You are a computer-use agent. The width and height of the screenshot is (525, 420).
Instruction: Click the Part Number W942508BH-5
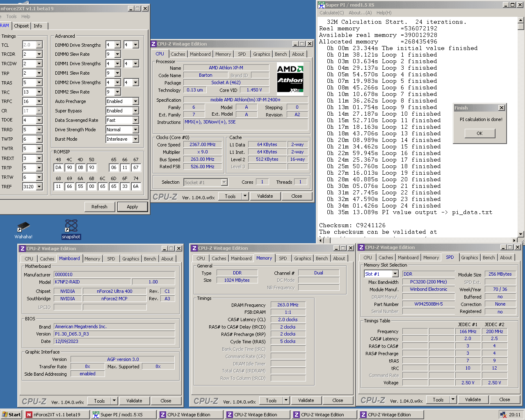coord(429,304)
